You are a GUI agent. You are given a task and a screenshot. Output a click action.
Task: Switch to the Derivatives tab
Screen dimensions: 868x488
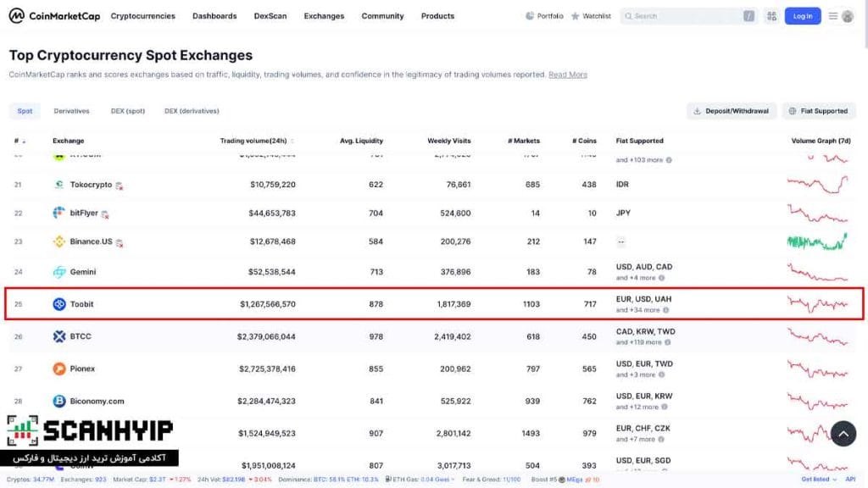coord(71,111)
